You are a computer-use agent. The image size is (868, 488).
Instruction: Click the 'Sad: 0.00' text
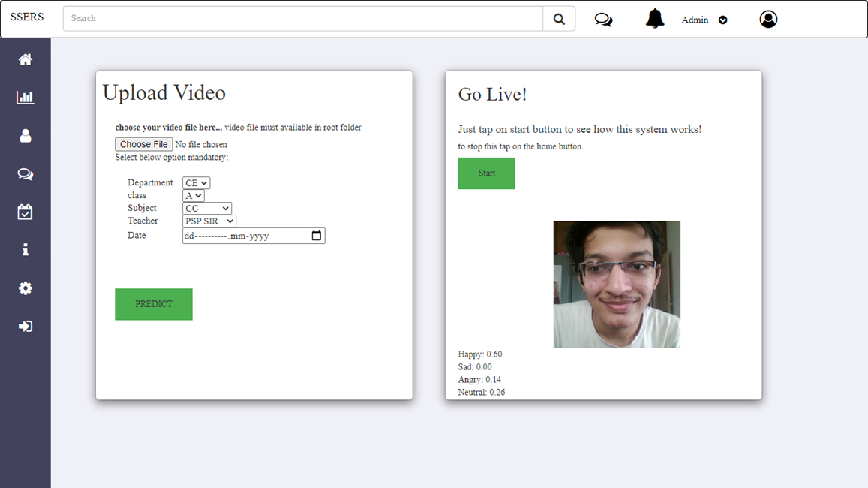[x=475, y=366]
